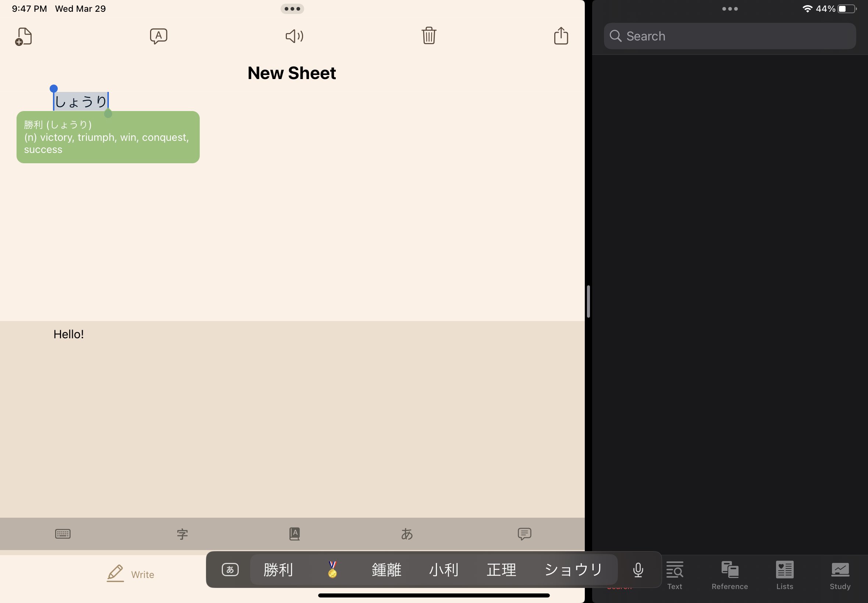Delete sheet using trash icon

[429, 36]
